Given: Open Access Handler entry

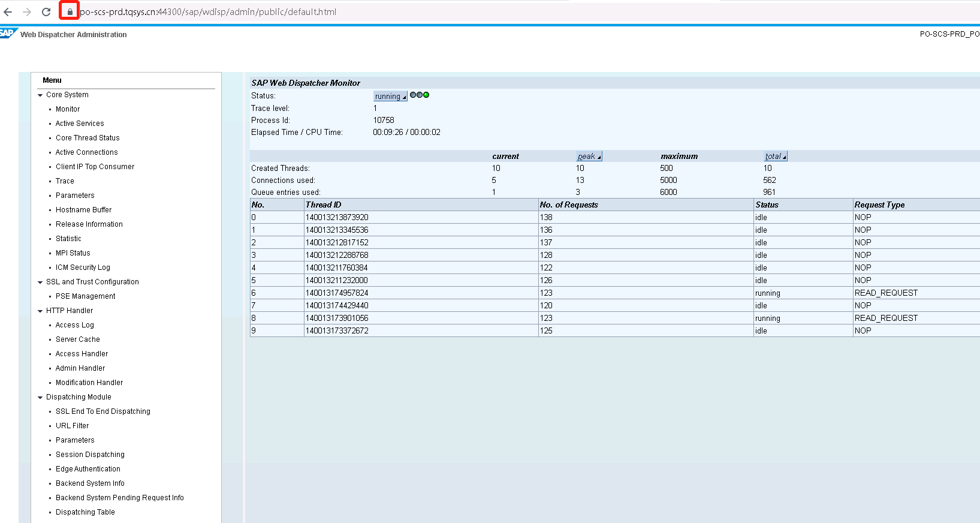Looking at the screenshot, I should click(x=82, y=354).
